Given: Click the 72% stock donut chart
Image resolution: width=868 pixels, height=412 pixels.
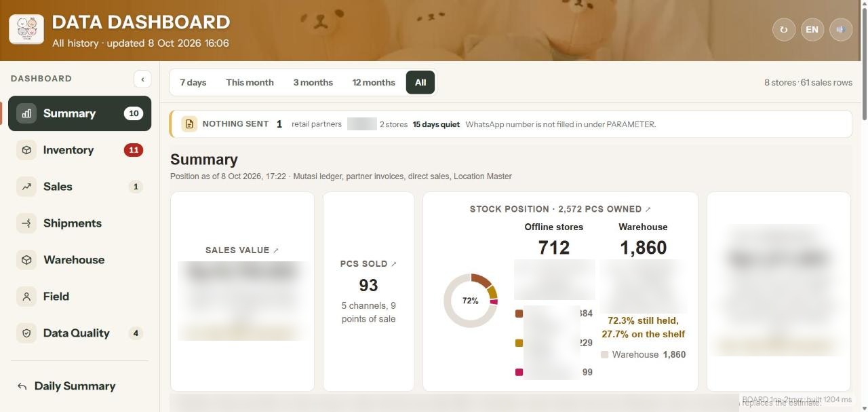Looking at the screenshot, I should 471,301.
